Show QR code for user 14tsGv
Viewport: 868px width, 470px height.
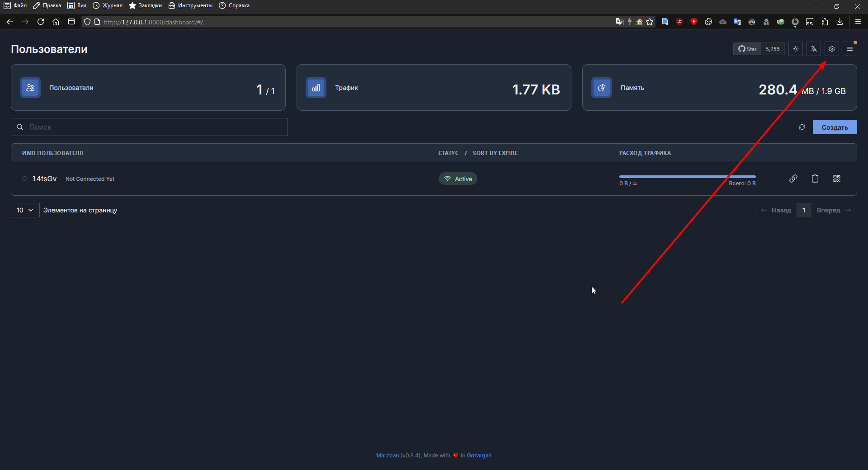(x=836, y=179)
